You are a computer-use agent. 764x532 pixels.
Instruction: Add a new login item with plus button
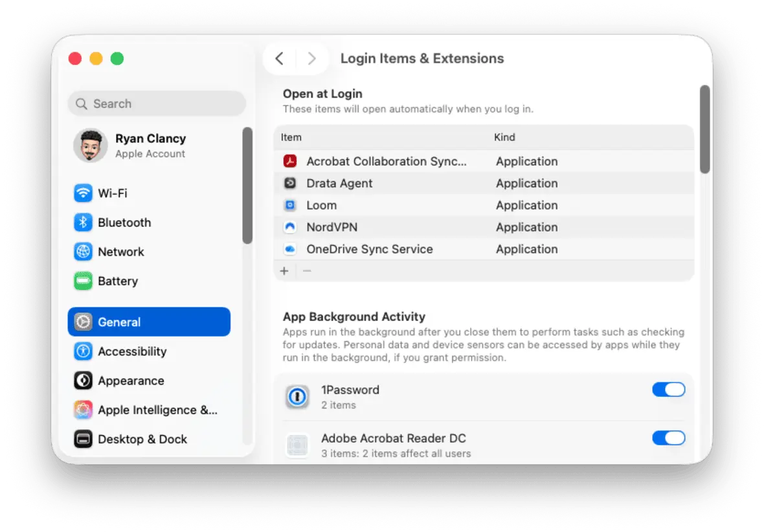tap(284, 271)
